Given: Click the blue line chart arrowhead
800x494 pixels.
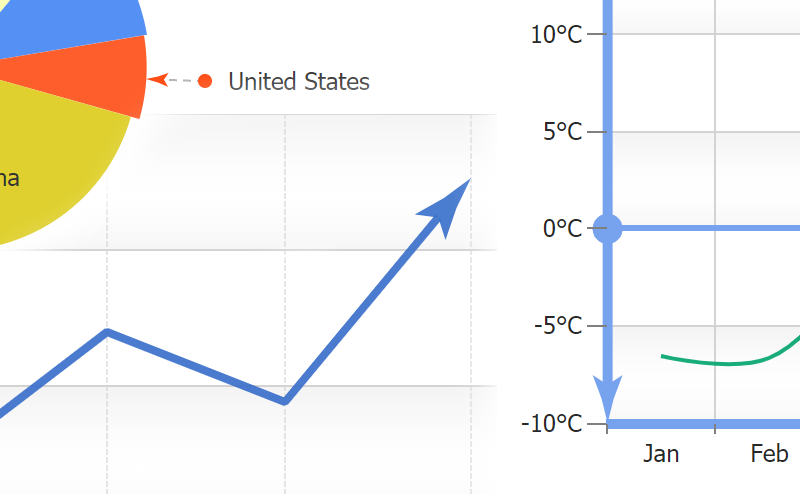Looking at the screenshot, I should [448, 203].
